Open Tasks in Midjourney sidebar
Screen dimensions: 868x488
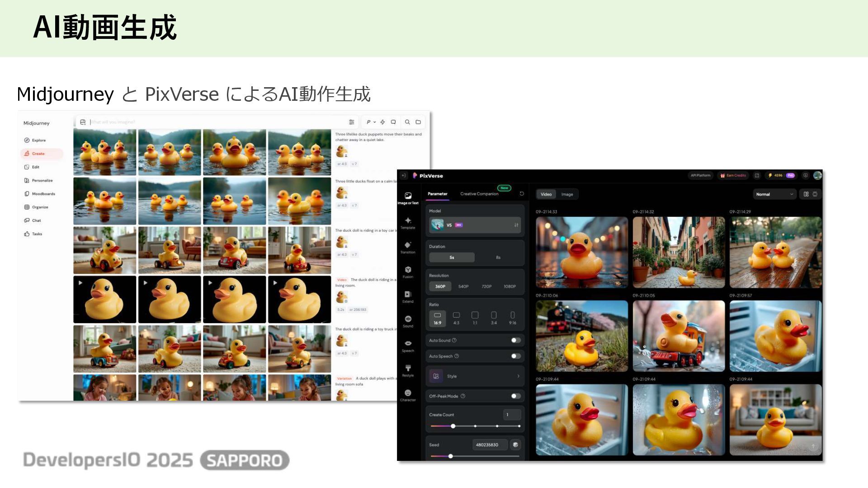(33, 234)
